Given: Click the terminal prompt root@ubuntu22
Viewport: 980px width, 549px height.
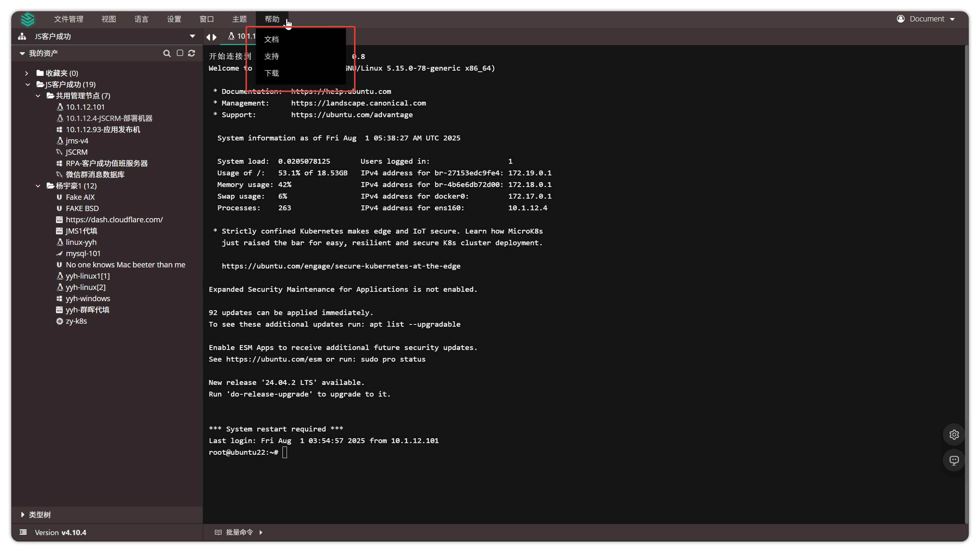Looking at the screenshot, I should point(243,452).
